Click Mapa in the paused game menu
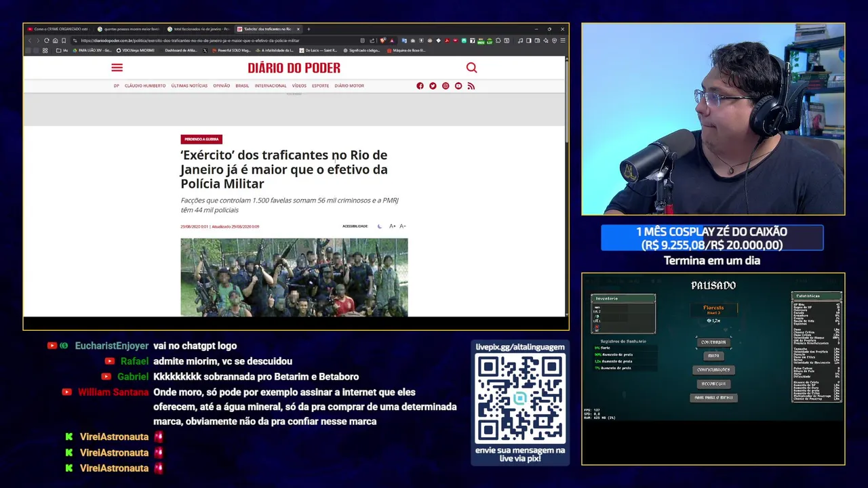 tap(713, 356)
